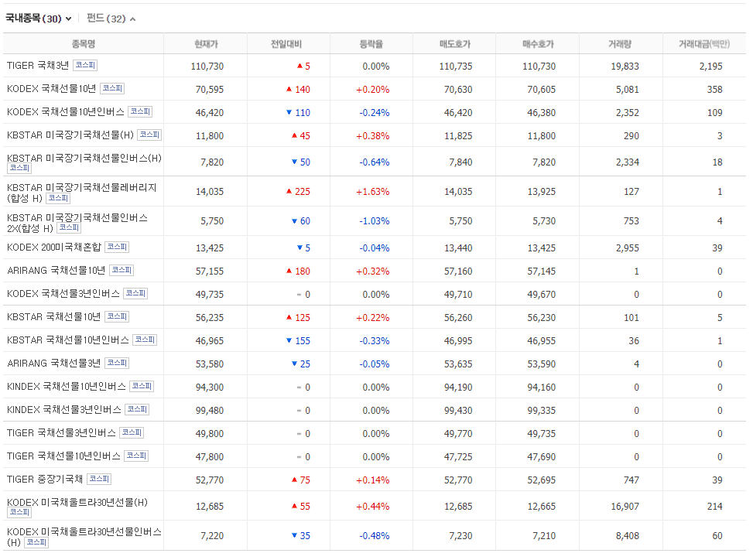Sort by 매도호가 column header
This screenshot has height=560, width=753.
tap(455, 44)
